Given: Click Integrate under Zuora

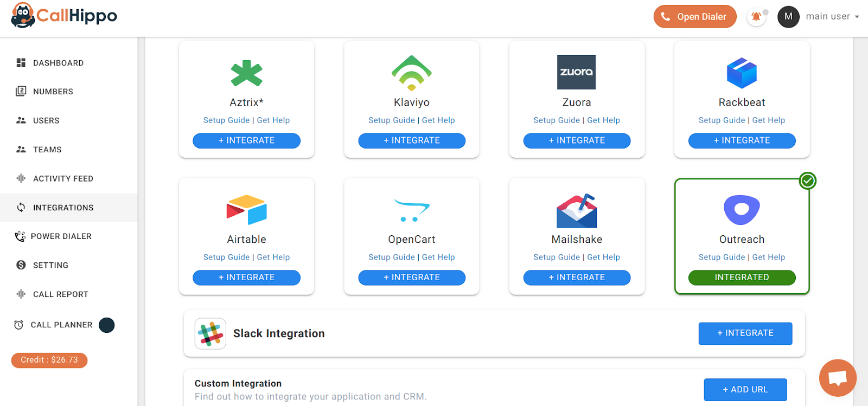Looking at the screenshot, I should [577, 140].
